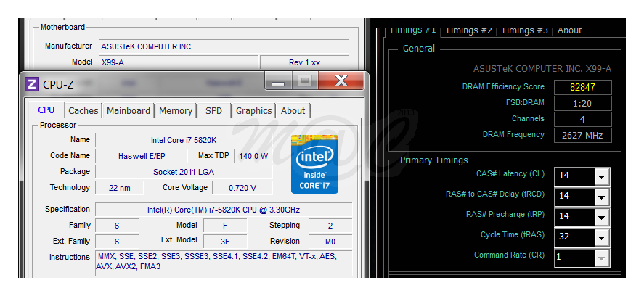Screen dimensions: 644x296
Task: Open the Mainboard tab in CPU-Z
Action: tap(129, 111)
